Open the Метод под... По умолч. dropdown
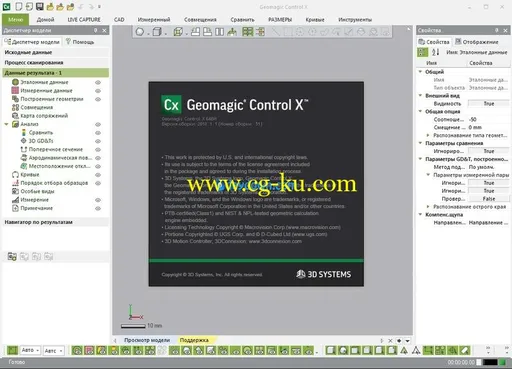 489,167
